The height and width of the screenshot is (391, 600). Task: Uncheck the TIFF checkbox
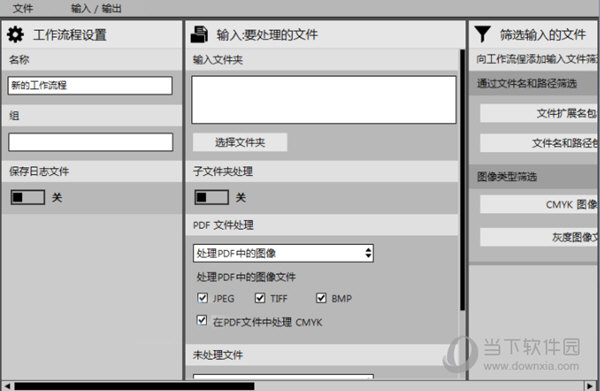(260, 298)
